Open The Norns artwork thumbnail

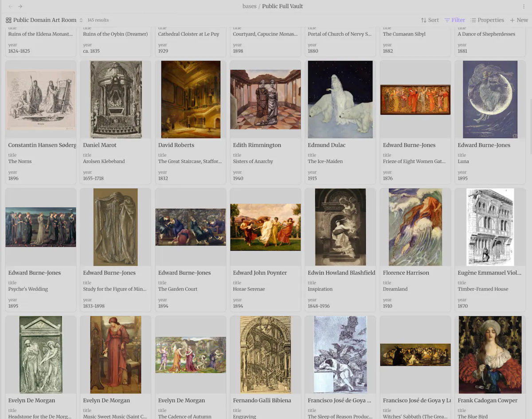click(41, 100)
